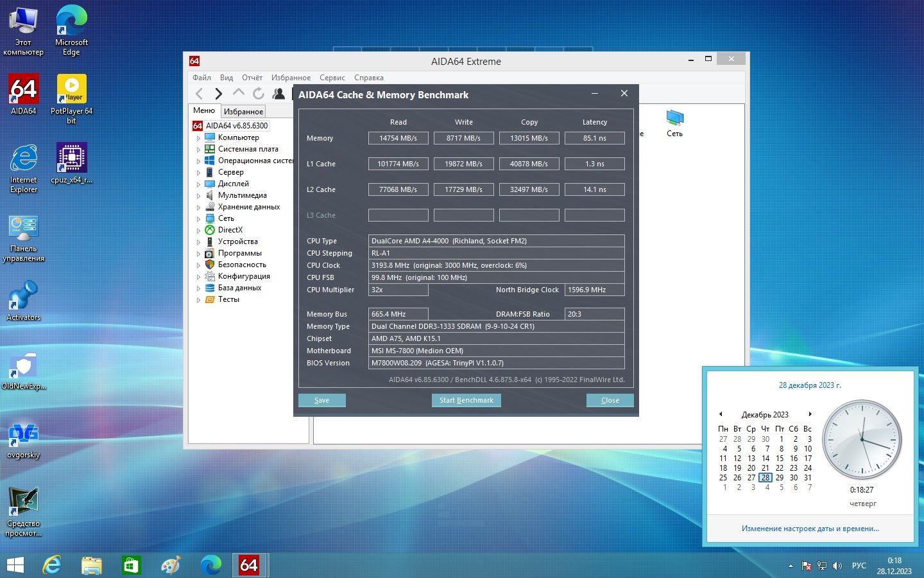The height and width of the screenshot is (578, 924).
Task: Open AIDA64 desktop shortcut
Action: point(24,94)
